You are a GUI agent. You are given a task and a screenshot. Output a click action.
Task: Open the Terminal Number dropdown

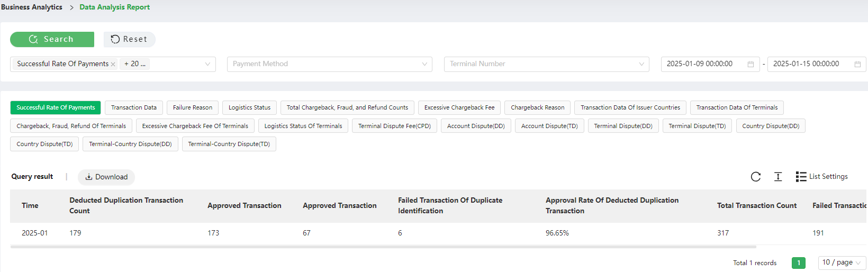(546, 64)
